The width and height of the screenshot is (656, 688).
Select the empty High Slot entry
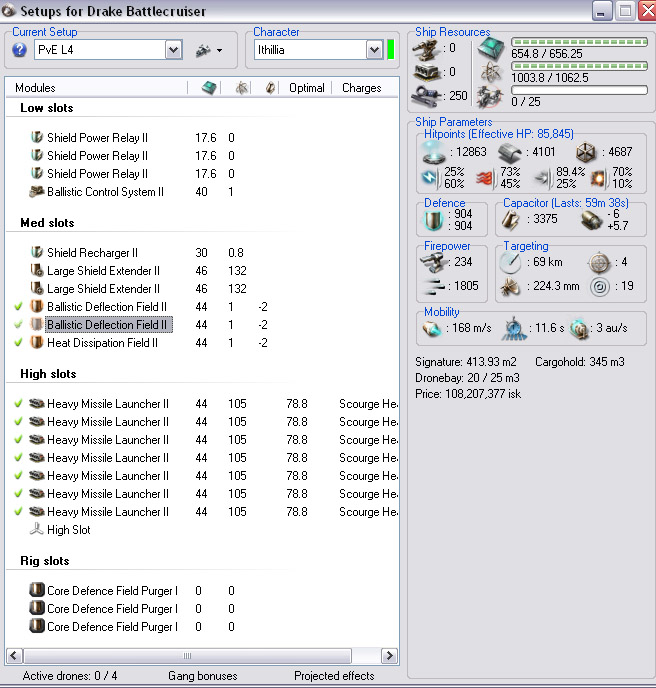click(x=68, y=530)
